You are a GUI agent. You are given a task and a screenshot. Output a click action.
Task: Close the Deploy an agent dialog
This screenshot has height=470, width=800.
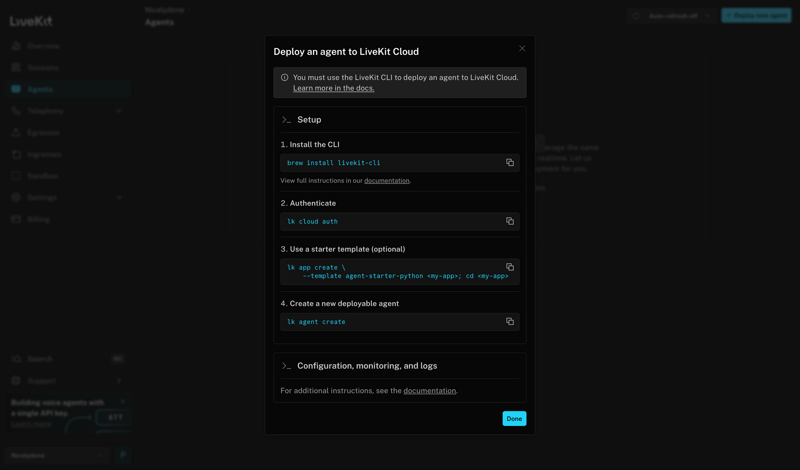[x=522, y=48]
